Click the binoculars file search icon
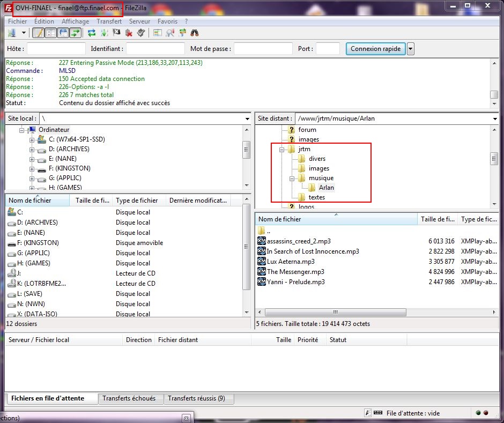This screenshot has width=504, height=423. click(x=195, y=33)
